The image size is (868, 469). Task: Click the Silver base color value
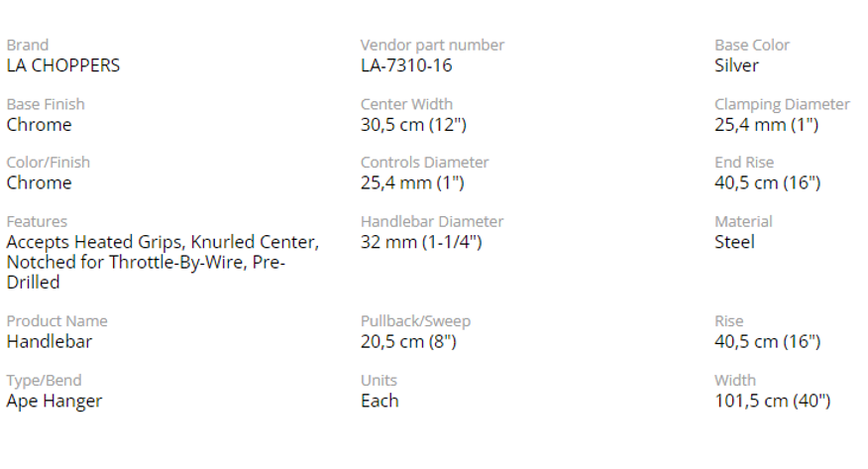(x=736, y=65)
